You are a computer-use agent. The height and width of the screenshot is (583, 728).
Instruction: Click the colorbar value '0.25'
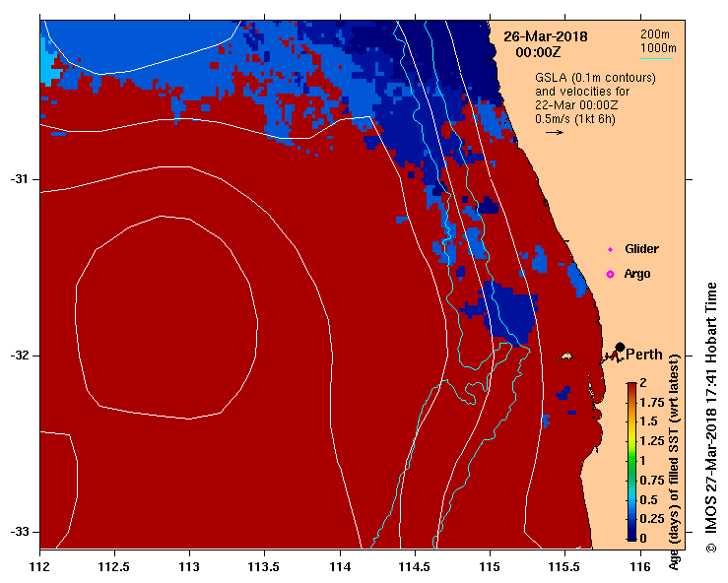pyautogui.click(x=652, y=518)
